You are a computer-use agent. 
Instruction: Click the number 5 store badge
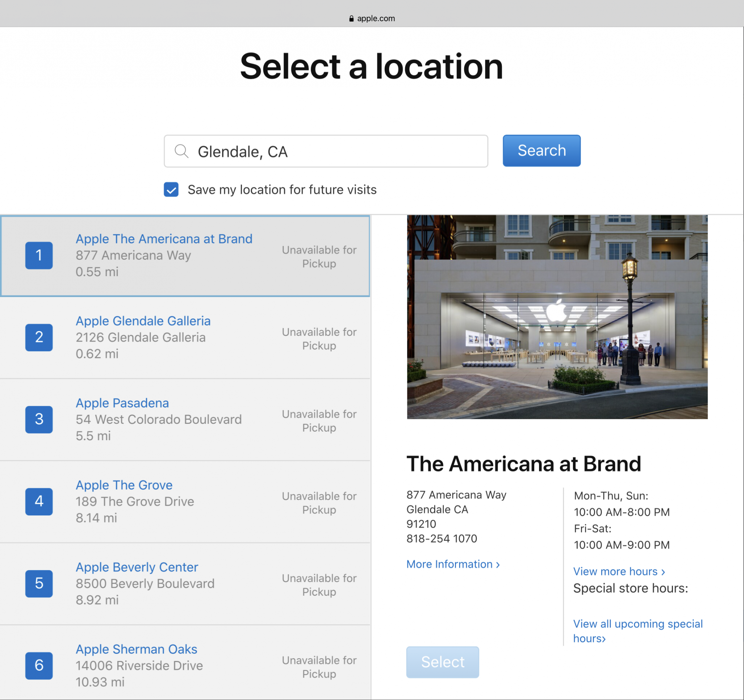click(39, 583)
